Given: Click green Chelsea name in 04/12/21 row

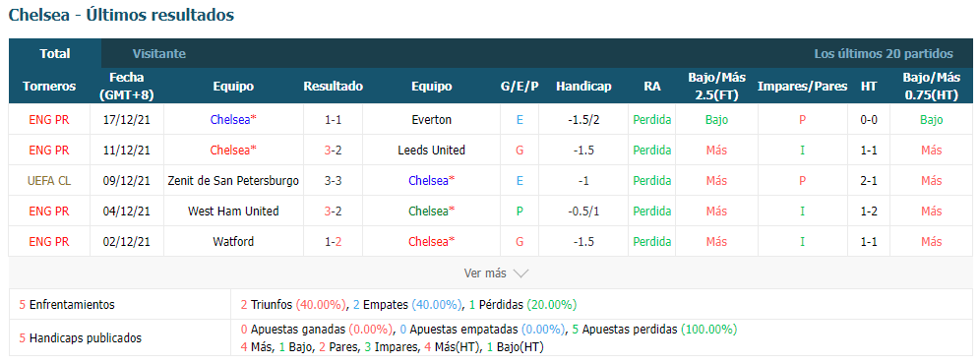Looking at the screenshot, I should tap(431, 212).
